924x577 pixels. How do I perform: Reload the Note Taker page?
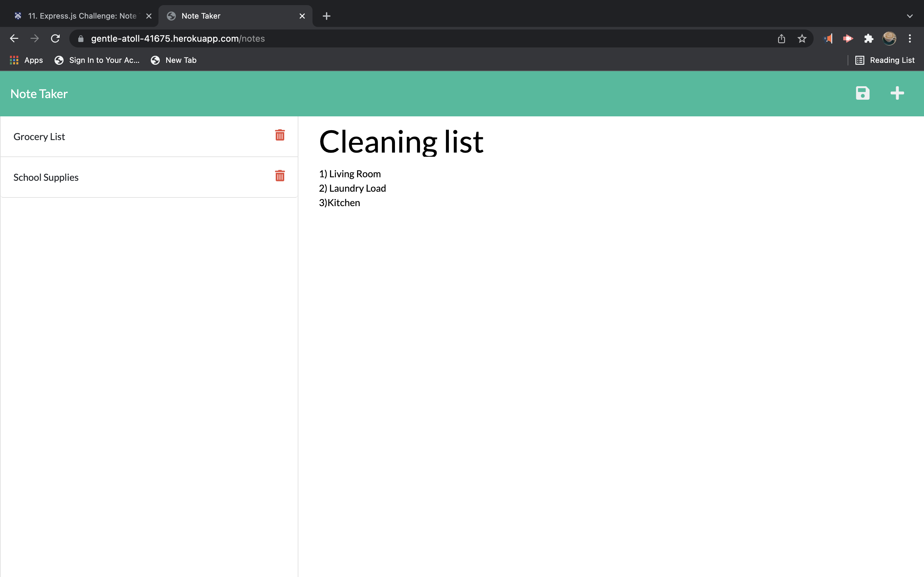[x=55, y=38]
